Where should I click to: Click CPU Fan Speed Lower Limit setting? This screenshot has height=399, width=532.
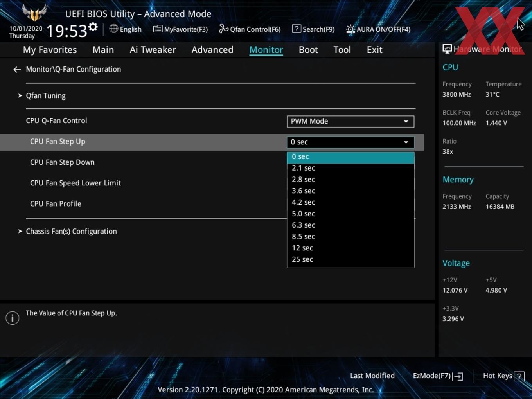(75, 183)
